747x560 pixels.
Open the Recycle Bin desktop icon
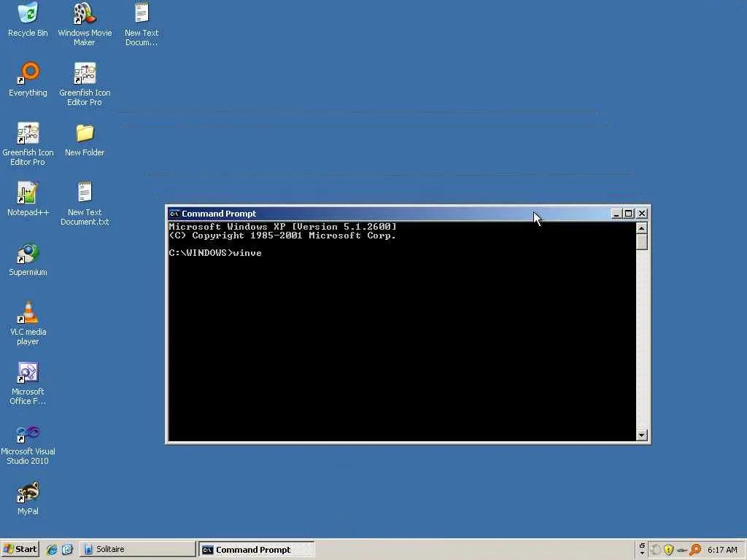(x=28, y=20)
